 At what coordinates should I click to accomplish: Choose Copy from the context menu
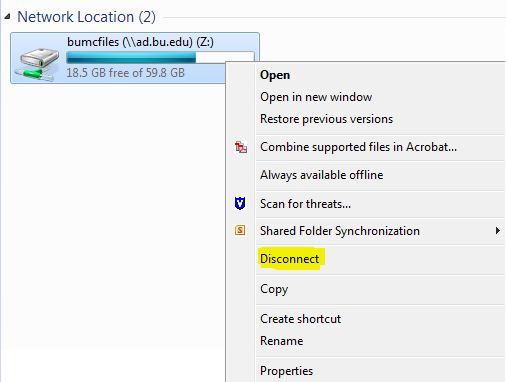(274, 289)
